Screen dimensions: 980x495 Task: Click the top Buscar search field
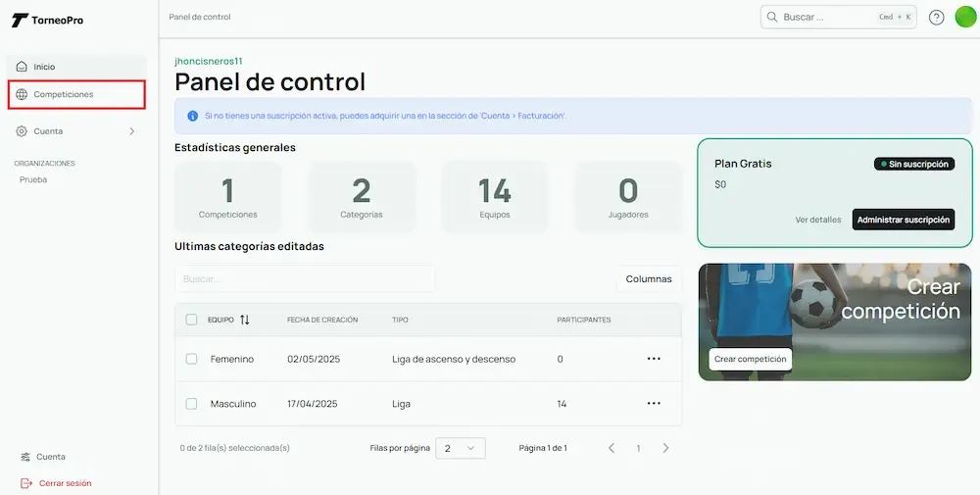pyautogui.click(x=838, y=18)
